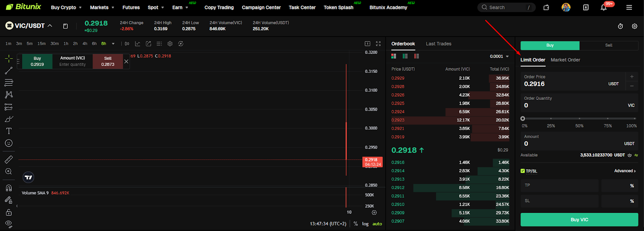Expand more time intervals dropdown

pos(113,44)
